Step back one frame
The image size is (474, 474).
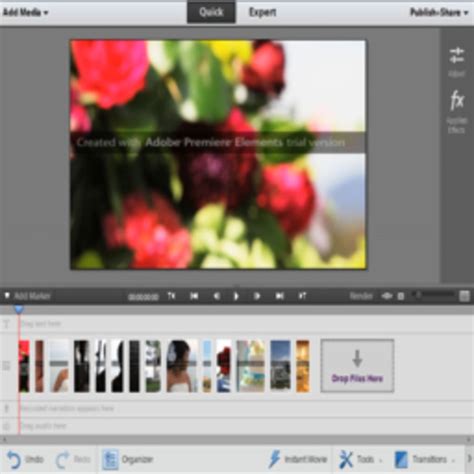click(x=216, y=296)
